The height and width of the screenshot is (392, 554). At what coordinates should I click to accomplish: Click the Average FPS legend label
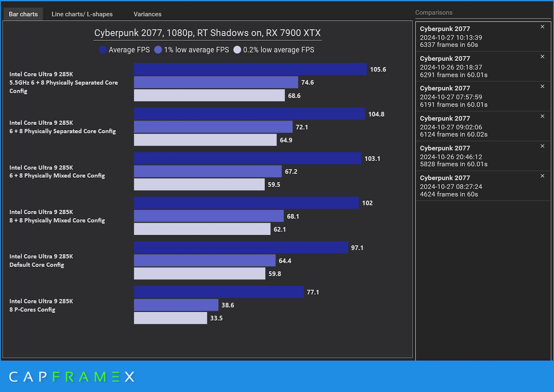(129, 50)
